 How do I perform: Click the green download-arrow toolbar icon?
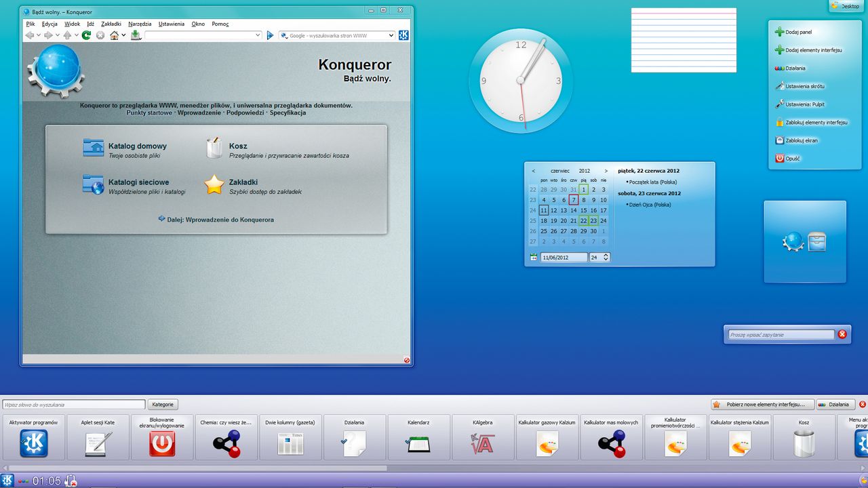click(x=136, y=35)
